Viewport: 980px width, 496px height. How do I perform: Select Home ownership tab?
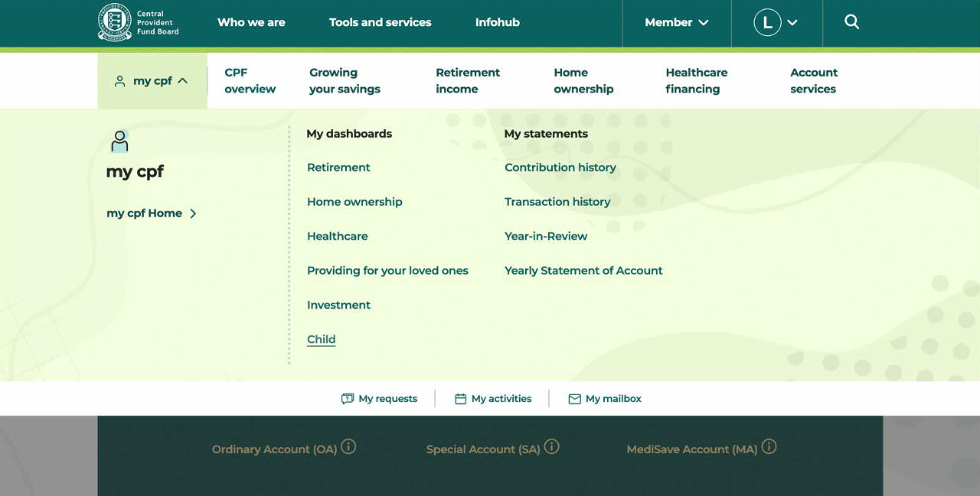pos(583,80)
